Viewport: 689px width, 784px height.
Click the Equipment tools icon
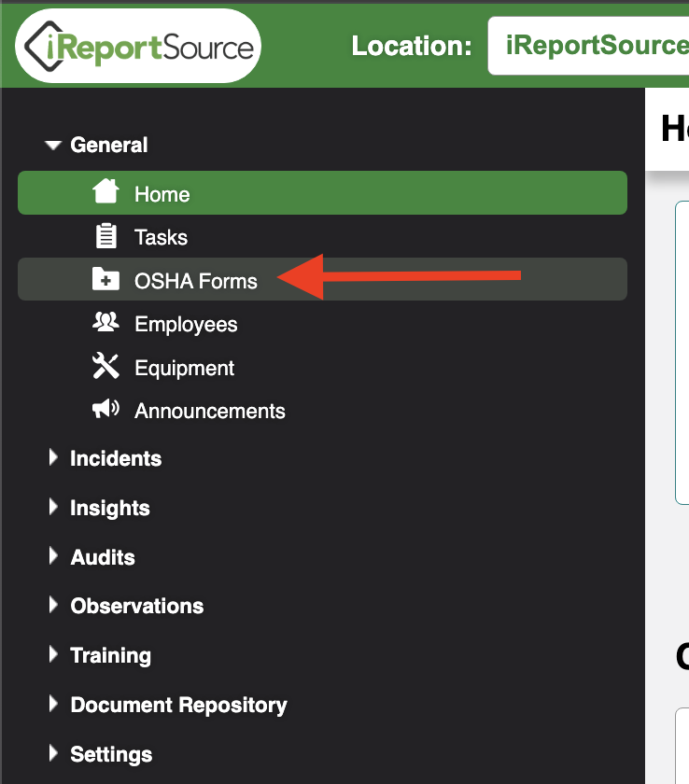click(106, 366)
